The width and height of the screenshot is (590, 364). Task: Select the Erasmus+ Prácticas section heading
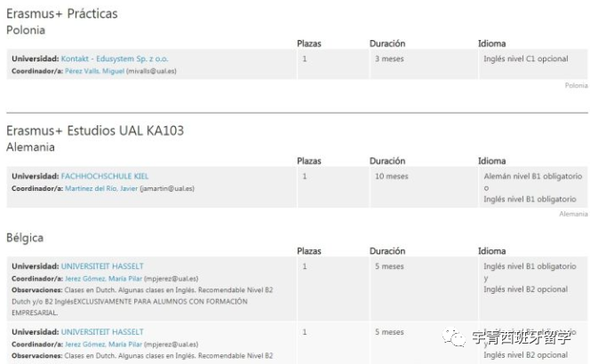(61, 13)
